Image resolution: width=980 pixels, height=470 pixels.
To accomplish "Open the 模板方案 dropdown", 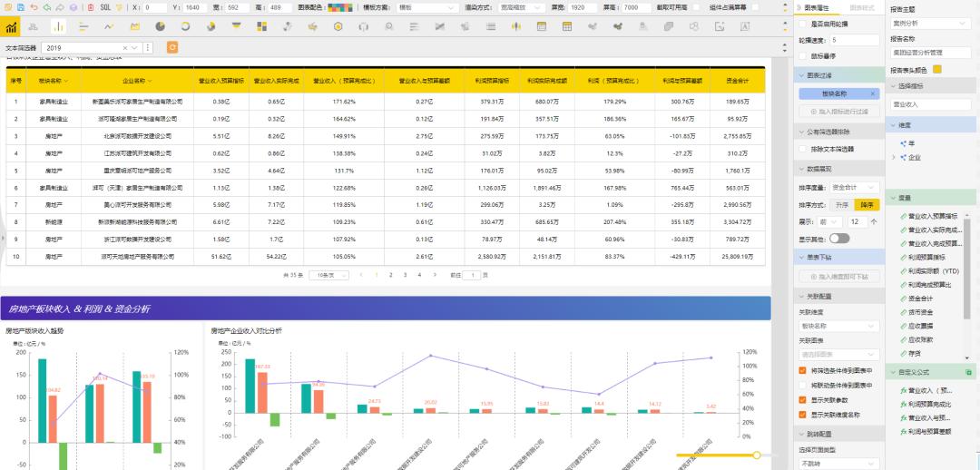I will click(x=427, y=7).
